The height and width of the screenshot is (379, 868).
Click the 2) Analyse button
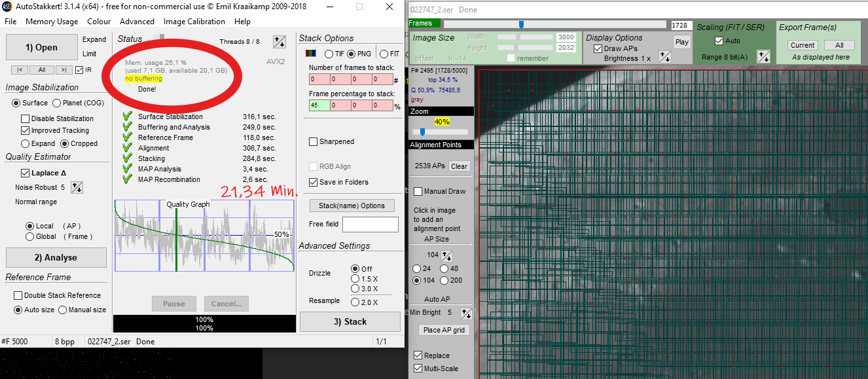pyautogui.click(x=56, y=257)
